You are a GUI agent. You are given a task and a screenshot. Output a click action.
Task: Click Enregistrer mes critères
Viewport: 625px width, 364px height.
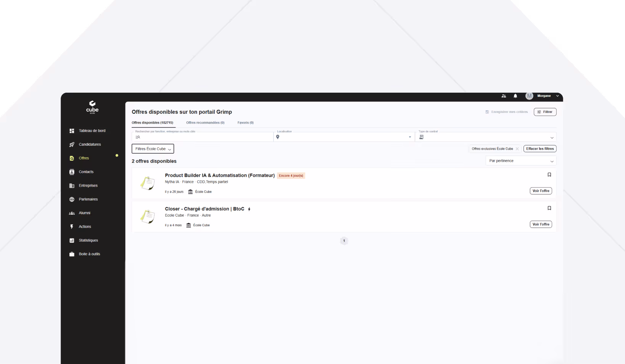coord(509,112)
